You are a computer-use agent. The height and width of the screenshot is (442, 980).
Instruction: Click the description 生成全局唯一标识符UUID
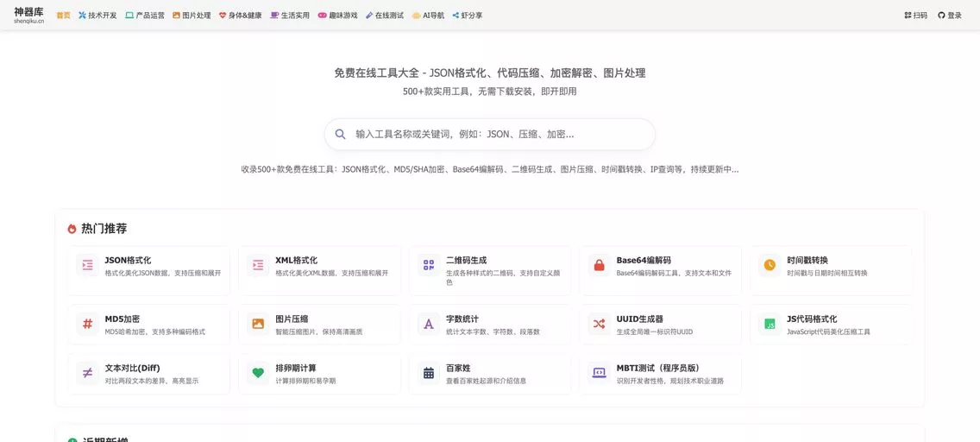coord(655,332)
